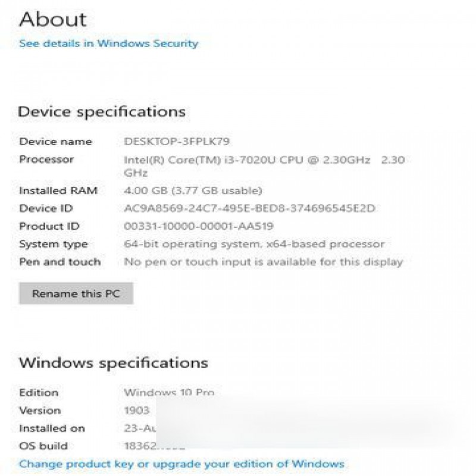Image resolution: width=476 pixels, height=476 pixels.
Task: Click the Pen and touch label
Action: pos(60,262)
